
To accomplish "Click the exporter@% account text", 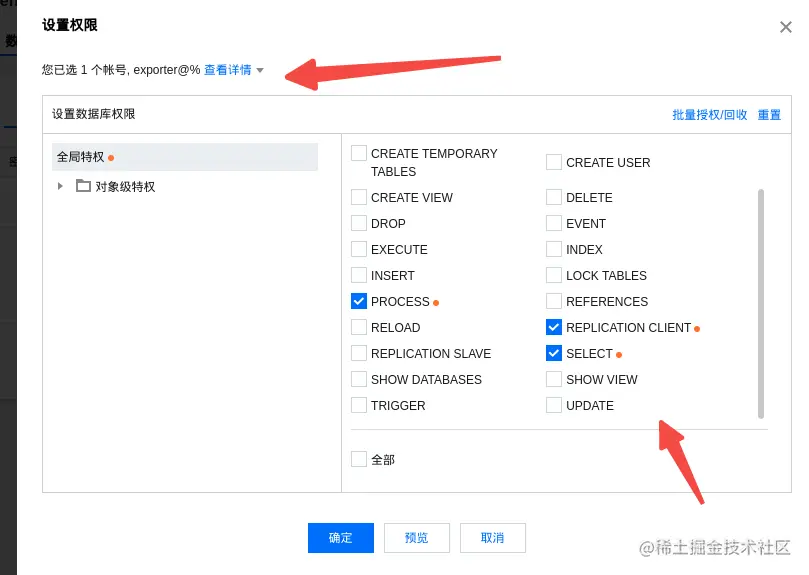I will (167, 70).
